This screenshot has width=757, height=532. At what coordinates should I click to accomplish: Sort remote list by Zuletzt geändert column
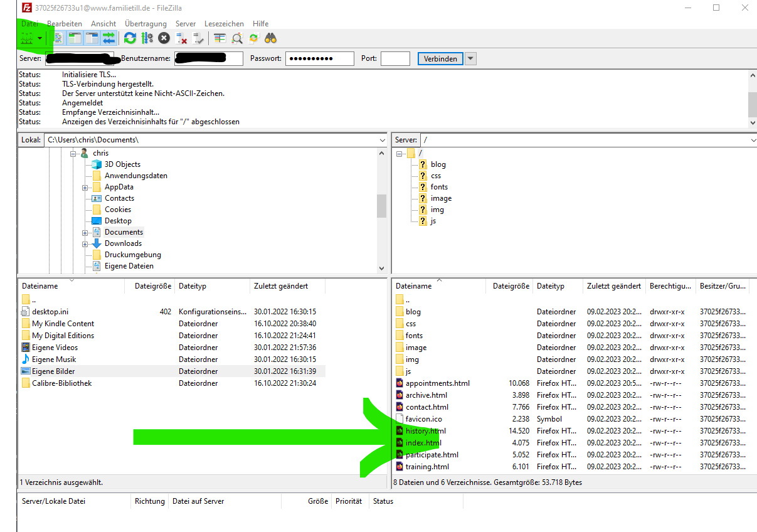614,286
